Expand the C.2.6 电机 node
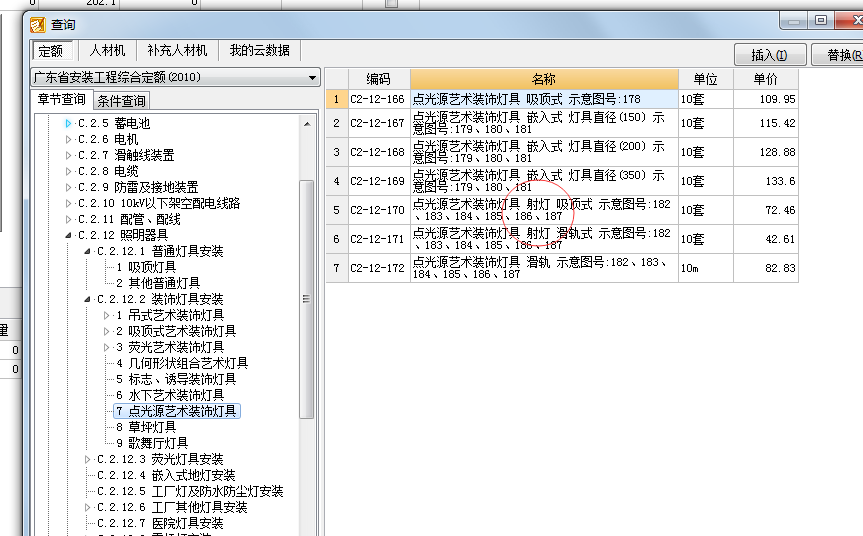863x536 pixels. [x=68, y=139]
